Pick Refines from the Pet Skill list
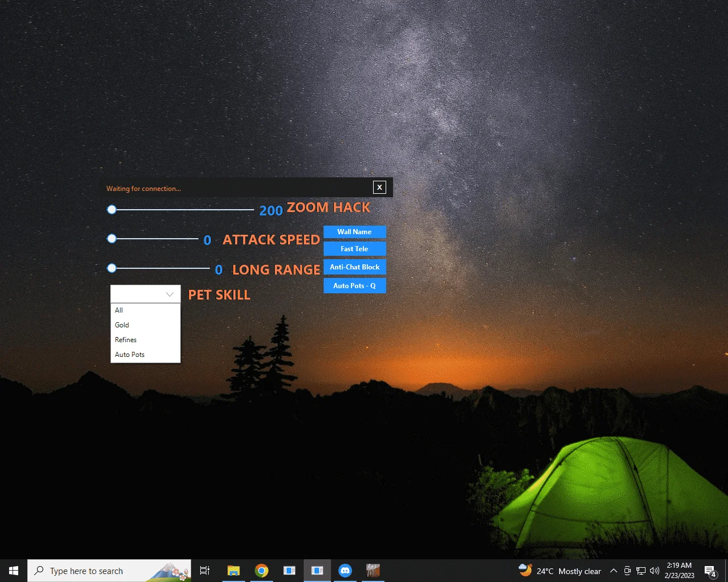The image size is (728, 582). [146, 340]
